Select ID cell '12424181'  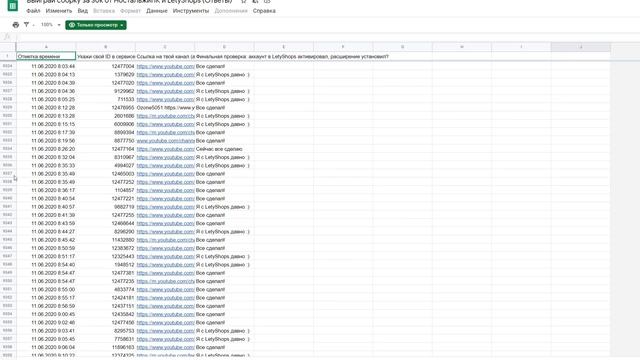pos(106,298)
